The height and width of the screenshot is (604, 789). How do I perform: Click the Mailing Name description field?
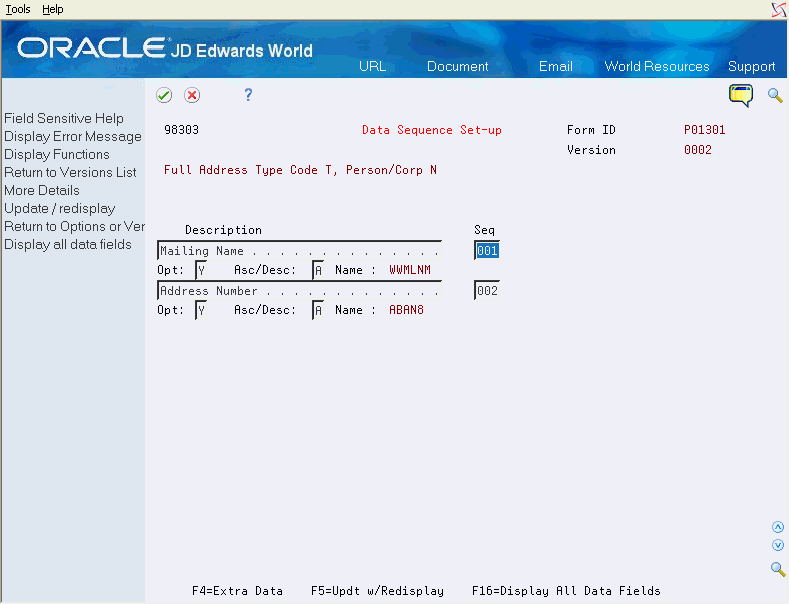coord(299,250)
